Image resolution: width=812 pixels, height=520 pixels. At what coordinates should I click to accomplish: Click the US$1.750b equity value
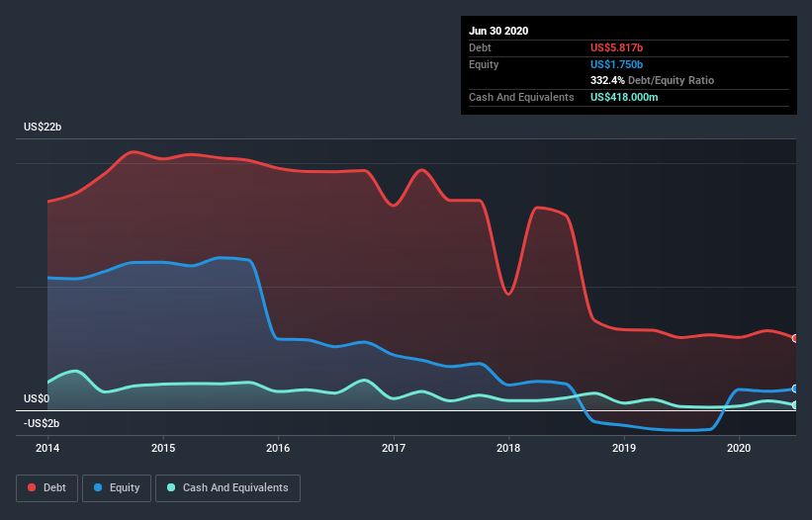[x=617, y=64]
